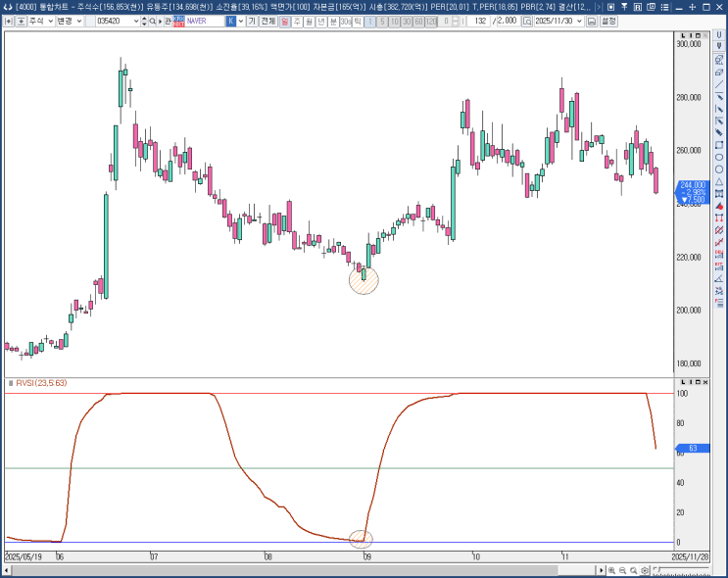Click the 5 interval button
Screen dimensions: 728x578
click(x=382, y=22)
